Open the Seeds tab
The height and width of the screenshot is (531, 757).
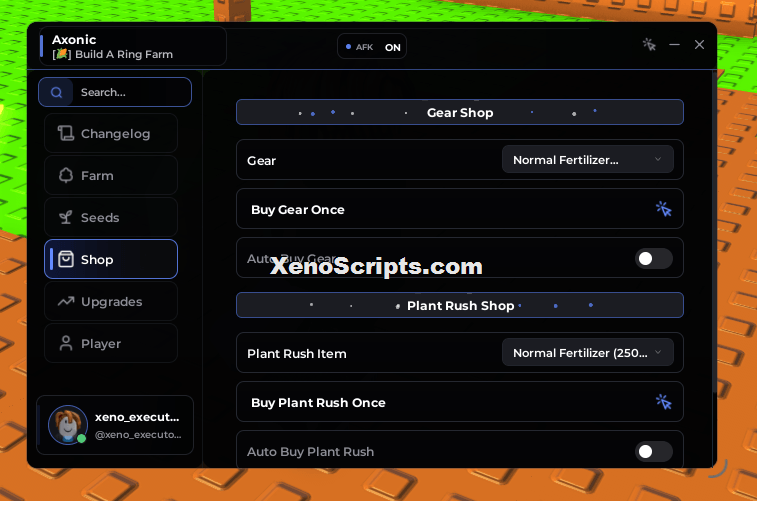[x=111, y=217]
